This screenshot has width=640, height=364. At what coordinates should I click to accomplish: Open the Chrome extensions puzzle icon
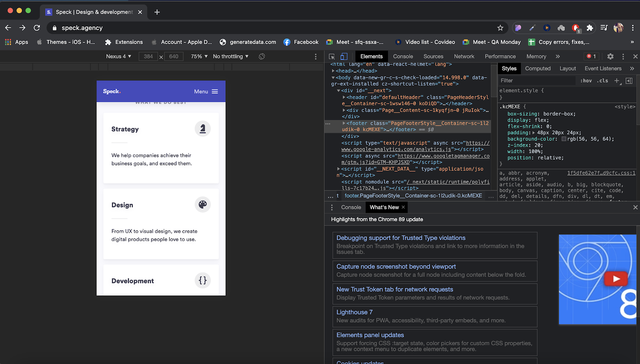(x=590, y=28)
